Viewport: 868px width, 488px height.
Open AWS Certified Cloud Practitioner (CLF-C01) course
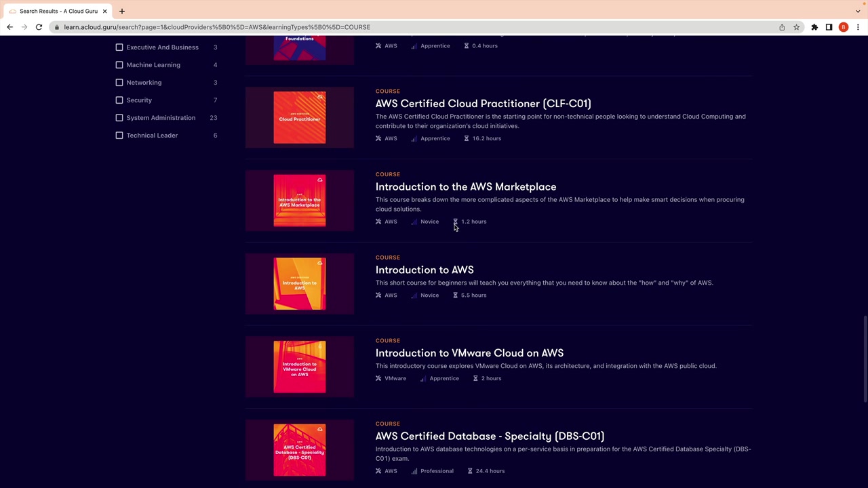click(x=484, y=104)
